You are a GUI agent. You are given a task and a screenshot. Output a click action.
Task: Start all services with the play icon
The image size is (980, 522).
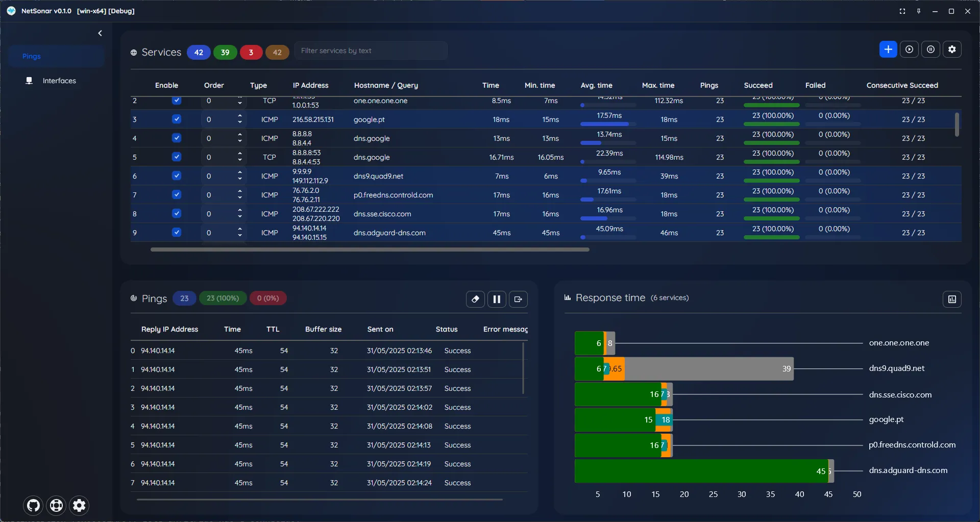coord(909,49)
